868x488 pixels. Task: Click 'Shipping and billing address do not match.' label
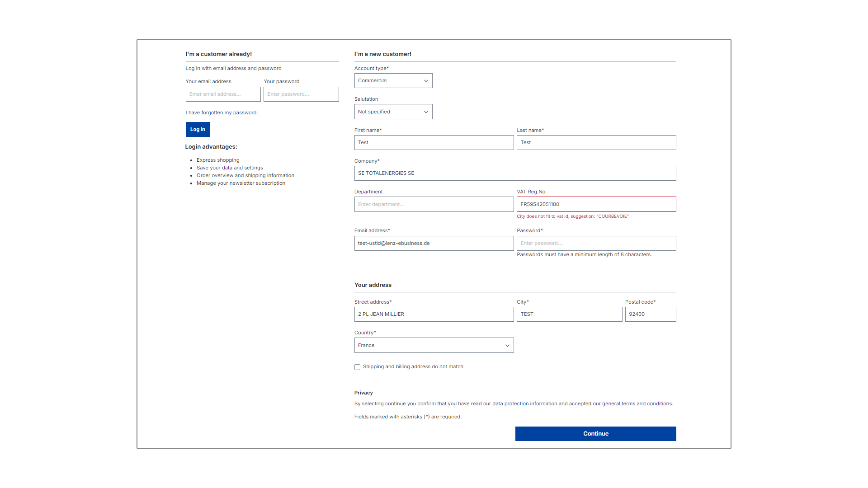click(414, 367)
